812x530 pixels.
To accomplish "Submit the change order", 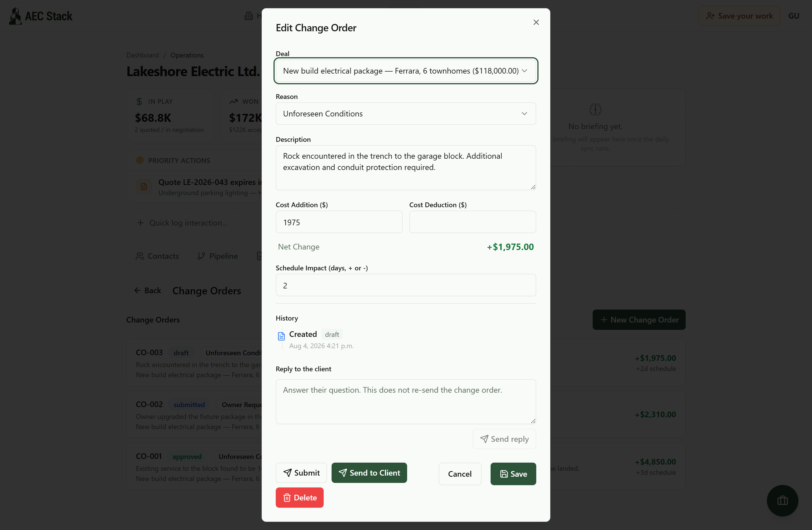I will tap(301, 473).
